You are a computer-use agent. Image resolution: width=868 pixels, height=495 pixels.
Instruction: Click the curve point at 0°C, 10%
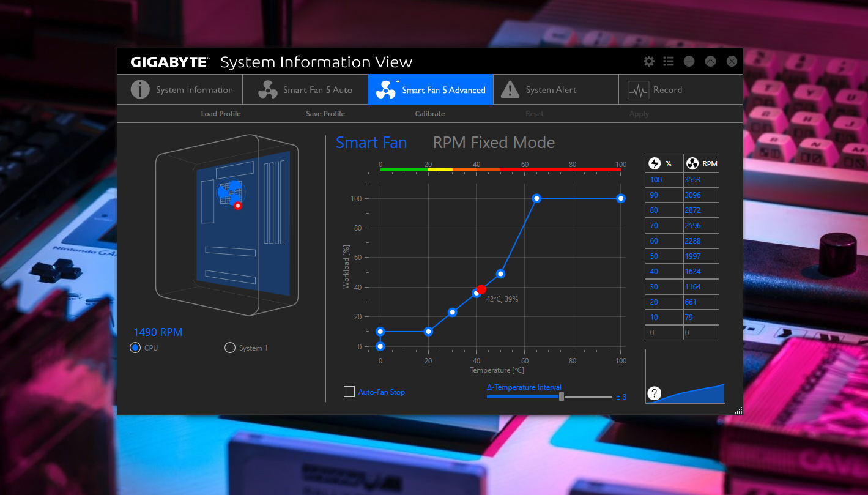point(380,332)
